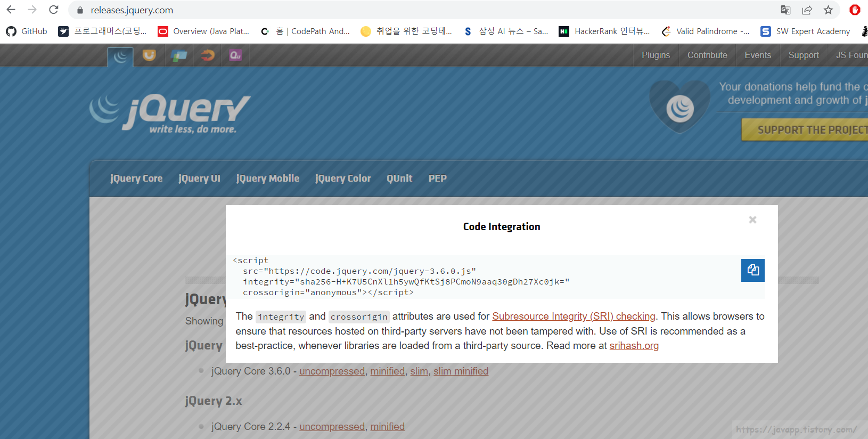868x439 pixels.
Task: Go forward using browser forward arrow
Action: (x=32, y=10)
